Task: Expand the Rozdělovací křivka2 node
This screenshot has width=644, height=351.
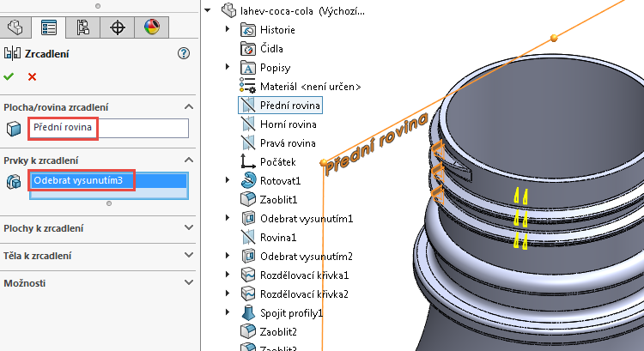Action: point(228,294)
